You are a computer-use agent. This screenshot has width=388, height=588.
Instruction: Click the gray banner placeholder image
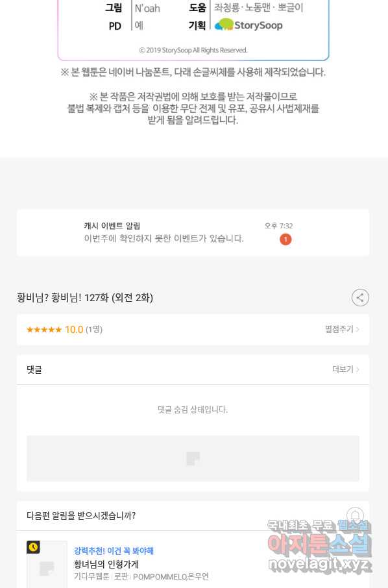(x=193, y=458)
